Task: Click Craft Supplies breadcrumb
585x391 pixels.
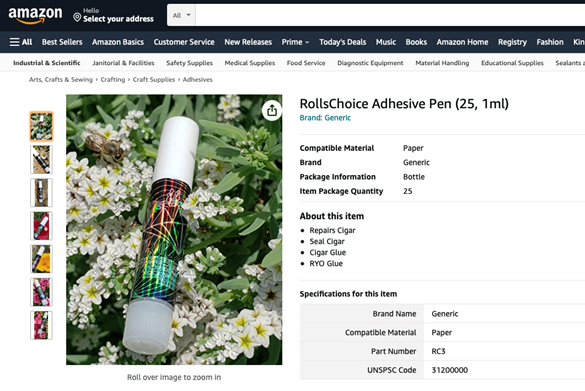Action: pos(154,79)
